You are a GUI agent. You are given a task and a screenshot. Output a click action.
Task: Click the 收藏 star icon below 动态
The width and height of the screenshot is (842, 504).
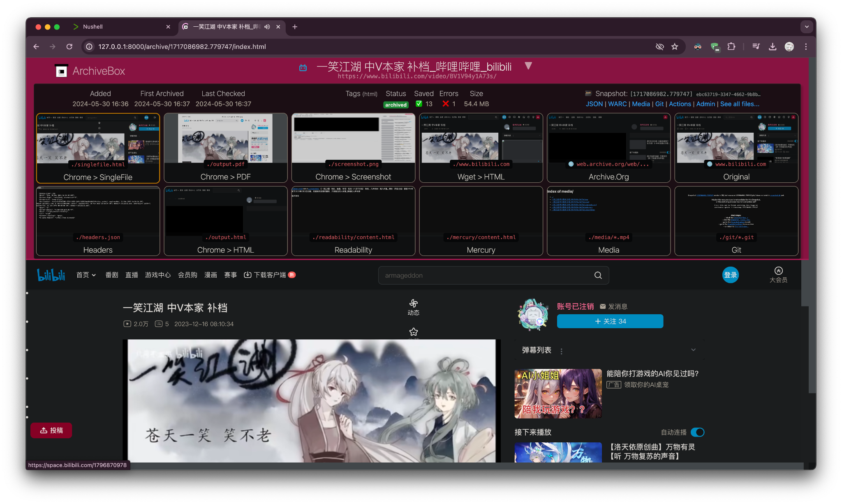[x=413, y=331]
